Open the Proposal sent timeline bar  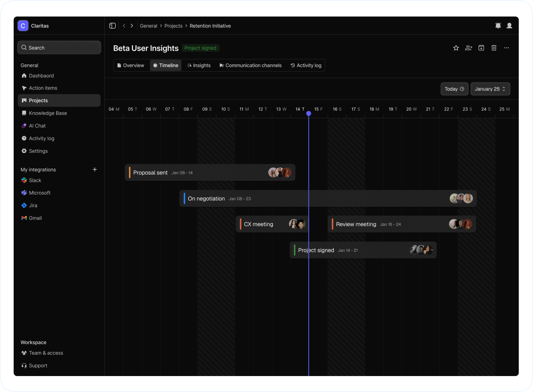click(210, 172)
